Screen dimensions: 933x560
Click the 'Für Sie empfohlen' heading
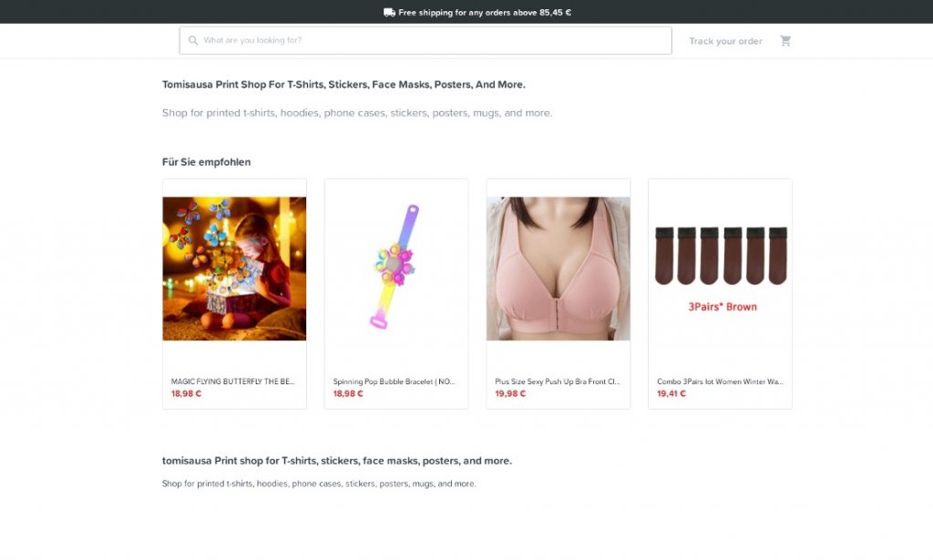(x=206, y=162)
